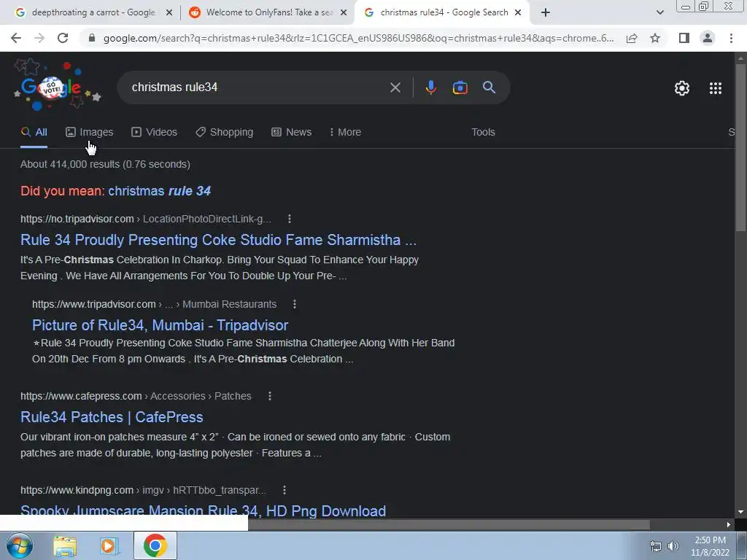
Task: Click Chrome icon in taskbar
Action: pyautogui.click(x=155, y=545)
